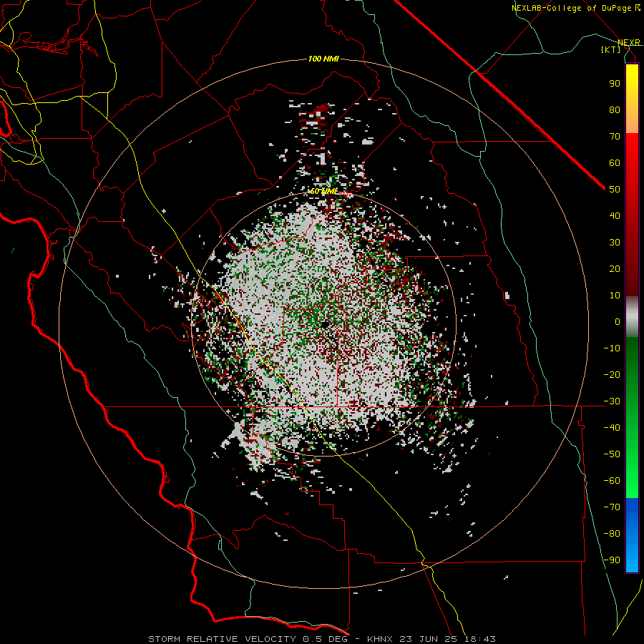644x644 pixels.
Task: Click the positive 70 knot scale value
Action: click(615, 137)
